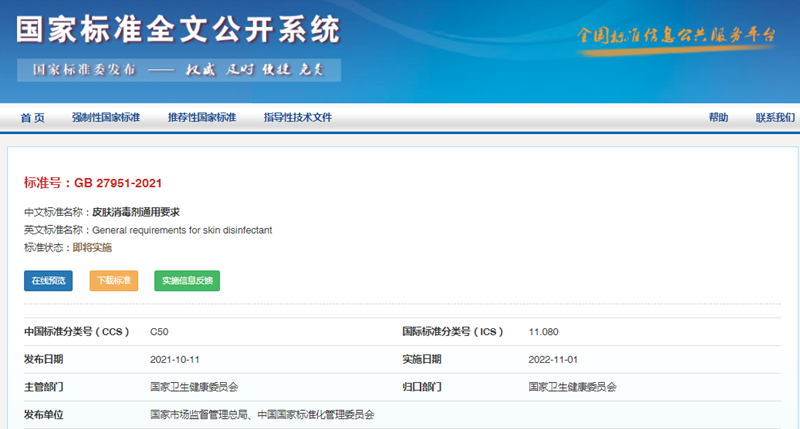This screenshot has height=429, width=800.
Task: Click the 首页 navigation item
Action: click(x=32, y=117)
